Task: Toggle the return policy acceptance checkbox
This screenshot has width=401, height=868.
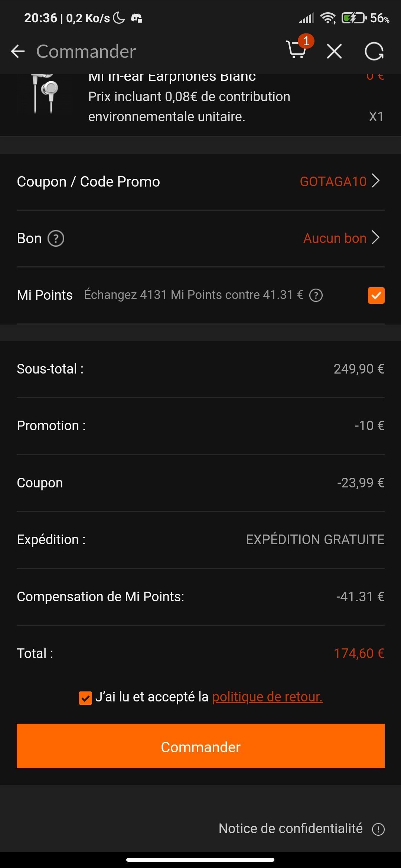Action: click(85, 698)
